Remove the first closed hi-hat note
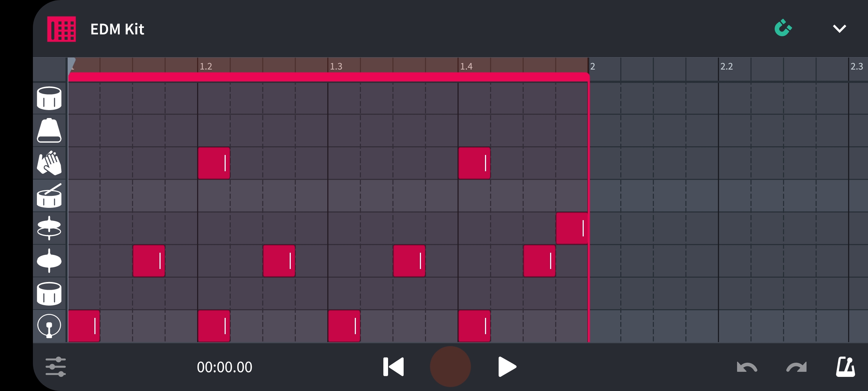The width and height of the screenshot is (868, 391). tap(149, 261)
